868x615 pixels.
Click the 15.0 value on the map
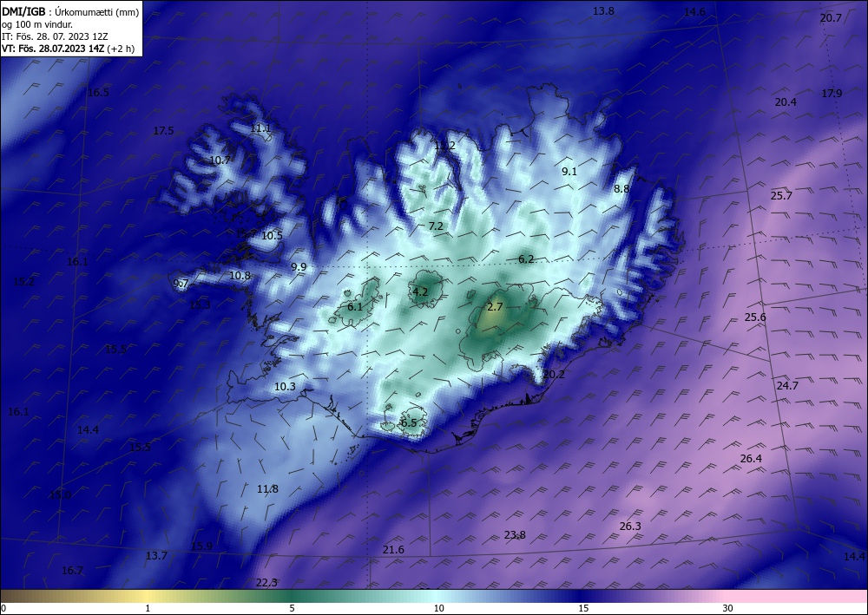(61, 494)
